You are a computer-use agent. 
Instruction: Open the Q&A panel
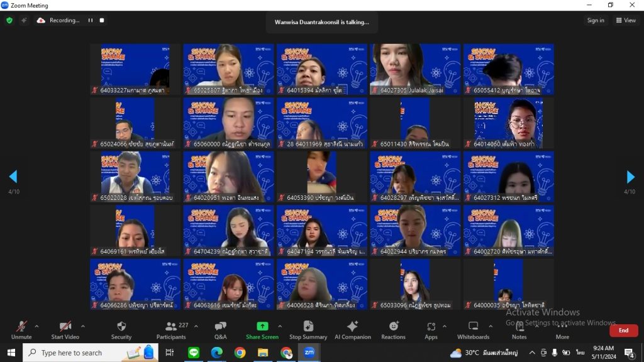(221, 331)
